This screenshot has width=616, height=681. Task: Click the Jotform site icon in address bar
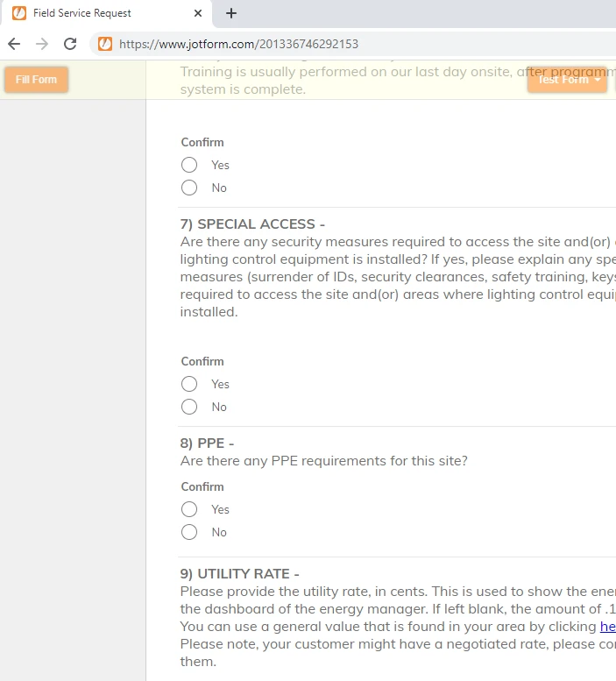point(105,44)
